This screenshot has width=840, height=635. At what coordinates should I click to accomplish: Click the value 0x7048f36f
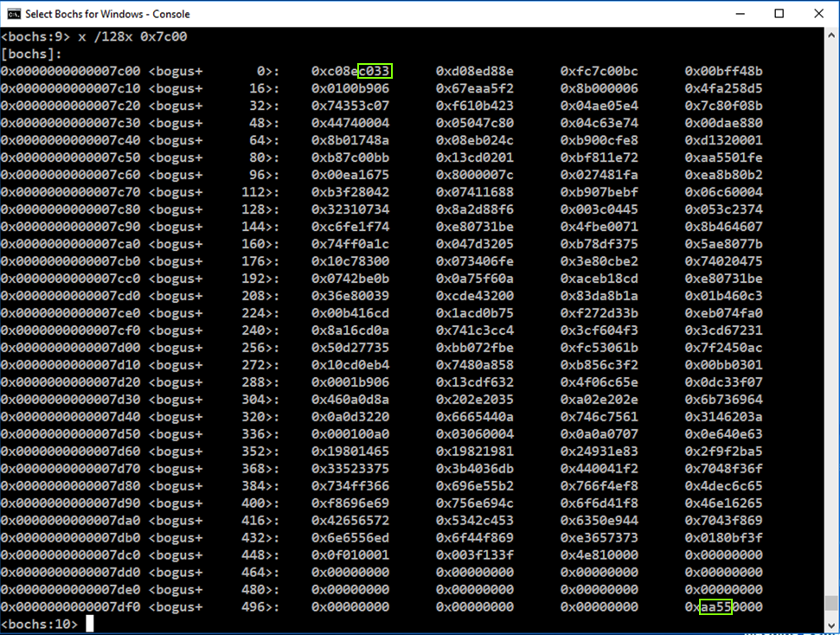pos(723,469)
